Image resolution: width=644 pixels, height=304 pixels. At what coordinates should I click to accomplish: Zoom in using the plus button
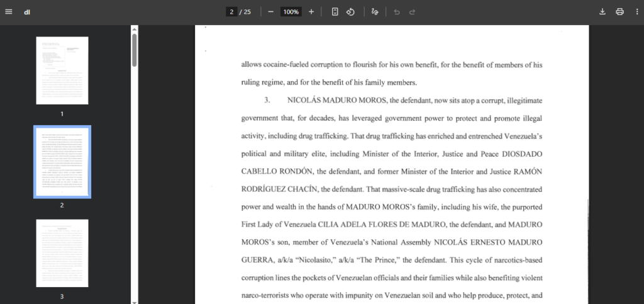tap(311, 12)
